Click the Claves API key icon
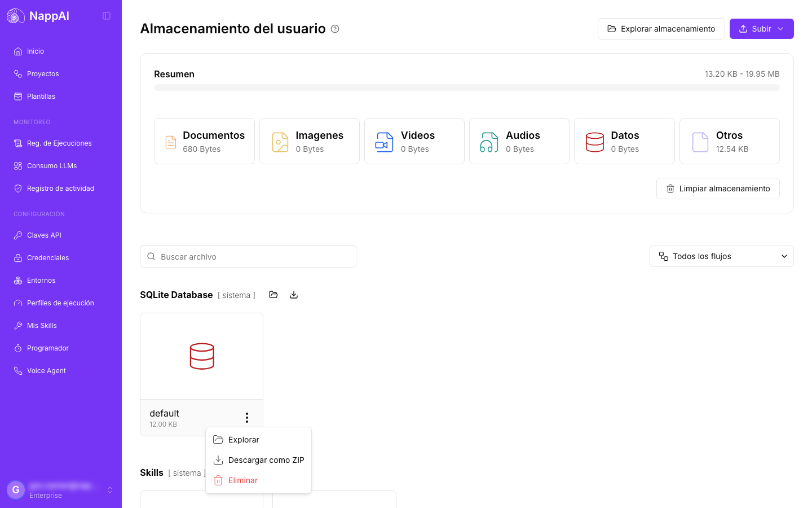The width and height of the screenshot is (812, 508). [x=18, y=235]
